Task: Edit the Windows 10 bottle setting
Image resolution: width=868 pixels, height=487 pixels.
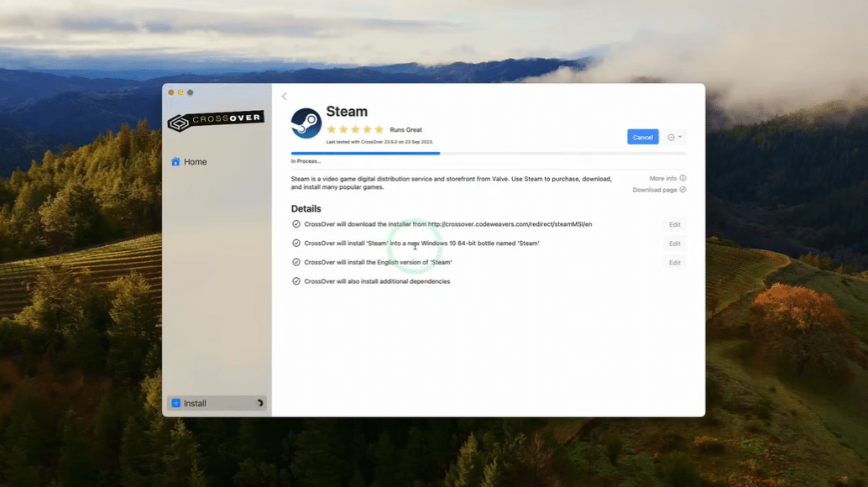Action: tap(674, 243)
